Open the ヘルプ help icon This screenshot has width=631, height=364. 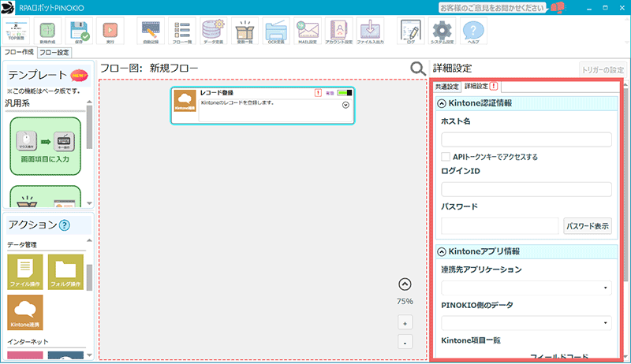tap(473, 31)
